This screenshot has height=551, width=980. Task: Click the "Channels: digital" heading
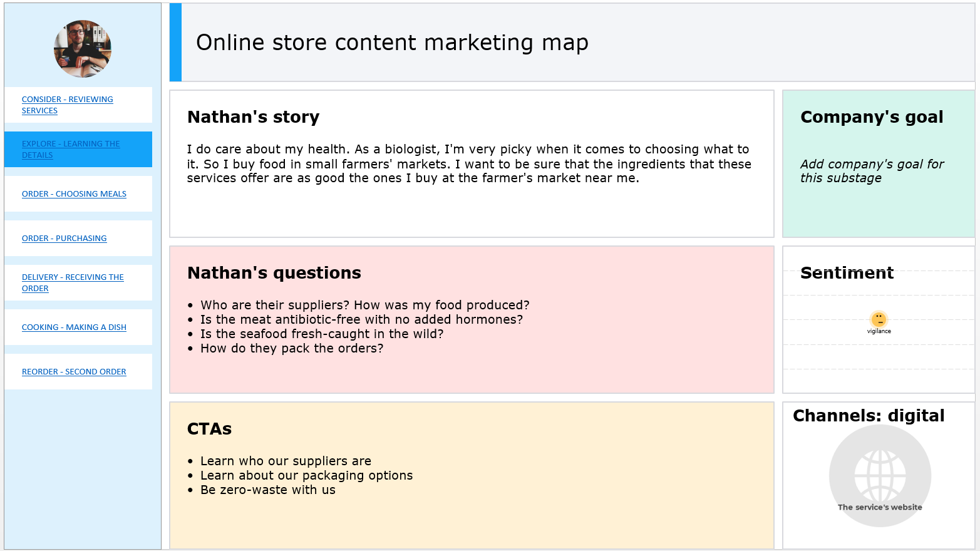tap(869, 416)
